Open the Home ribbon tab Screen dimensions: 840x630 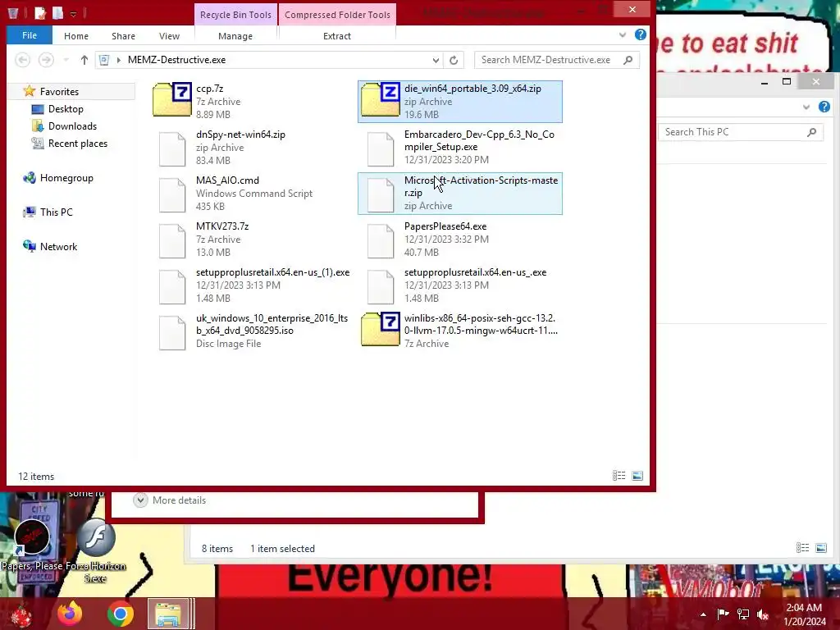click(76, 36)
